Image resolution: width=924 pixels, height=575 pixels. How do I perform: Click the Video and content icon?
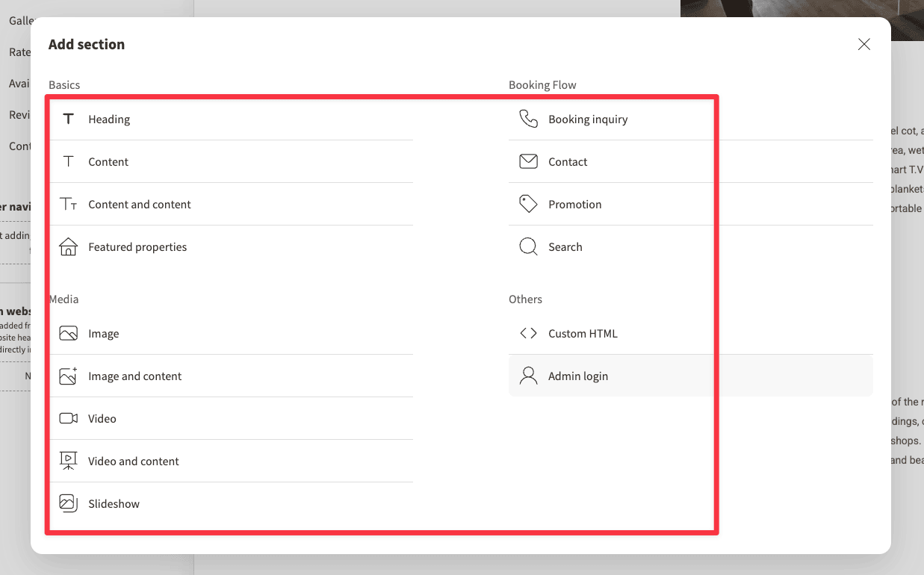(68, 461)
